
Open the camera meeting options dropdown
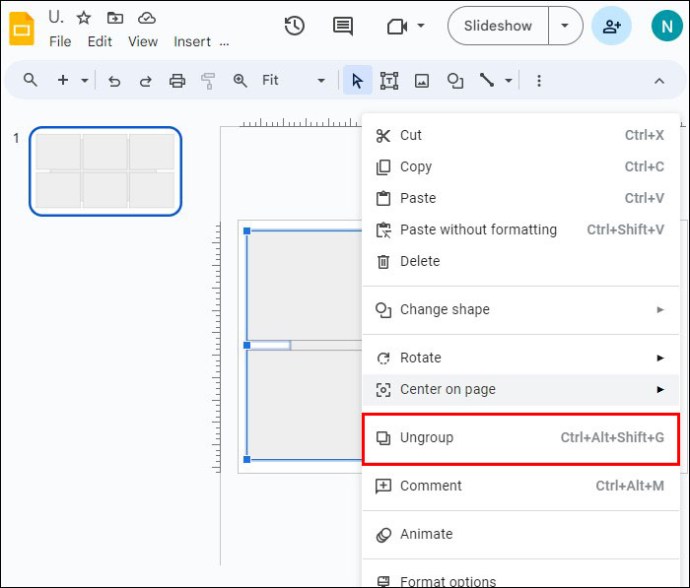point(421,26)
